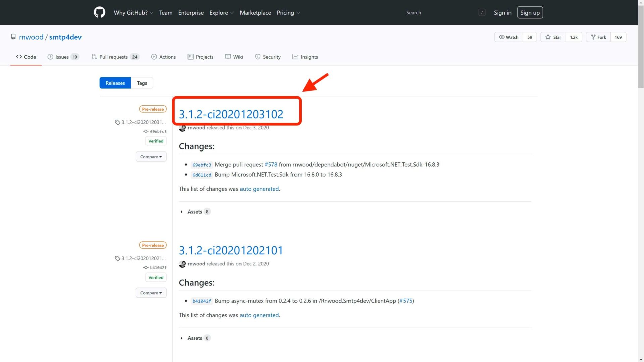Screen dimensions: 644x362
Task: Click the repository book icon beside rnwood
Action: coord(13,37)
